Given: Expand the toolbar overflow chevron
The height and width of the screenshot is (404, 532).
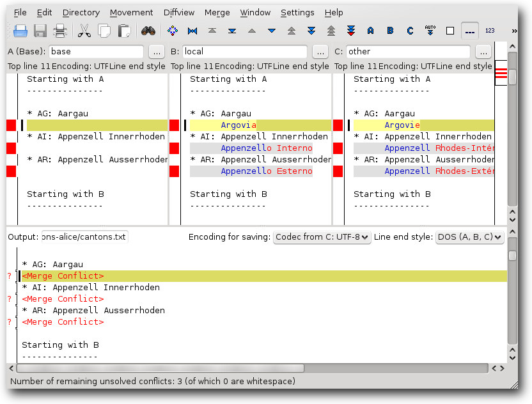Looking at the screenshot, I should coord(514,31).
